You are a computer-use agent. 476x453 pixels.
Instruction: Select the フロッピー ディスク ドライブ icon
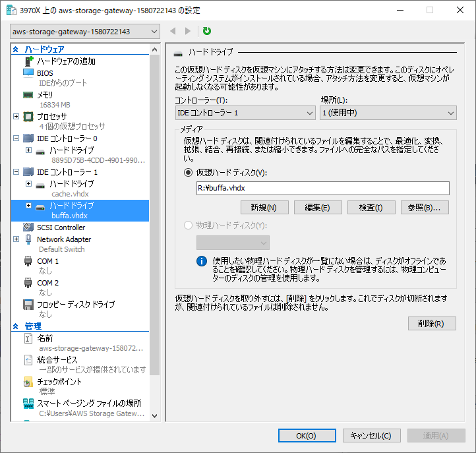coord(28,305)
